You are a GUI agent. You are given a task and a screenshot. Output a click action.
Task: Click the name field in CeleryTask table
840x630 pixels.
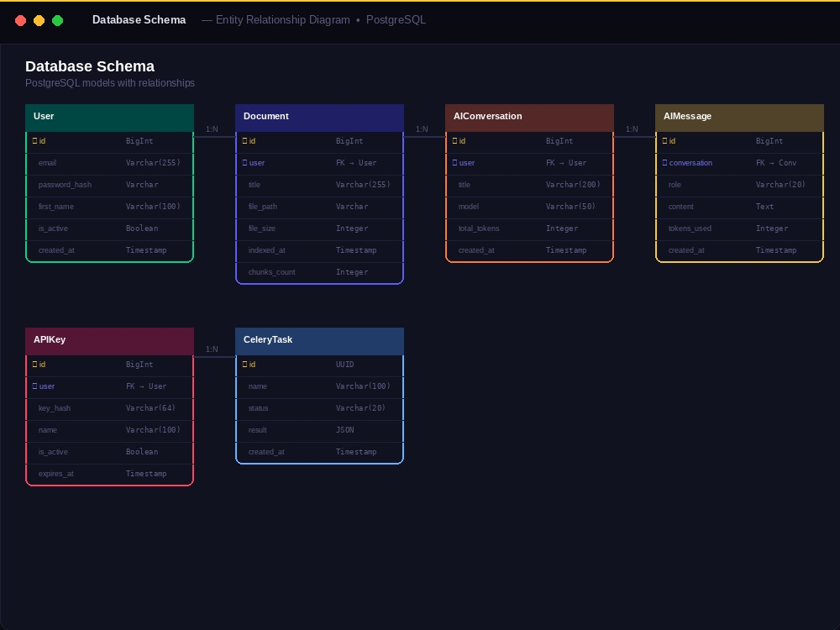coord(319,386)
